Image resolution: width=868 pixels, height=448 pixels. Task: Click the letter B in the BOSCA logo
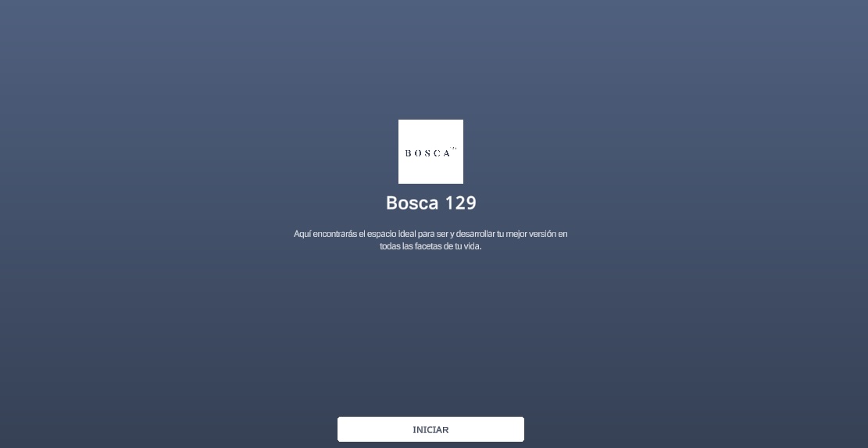409,153
